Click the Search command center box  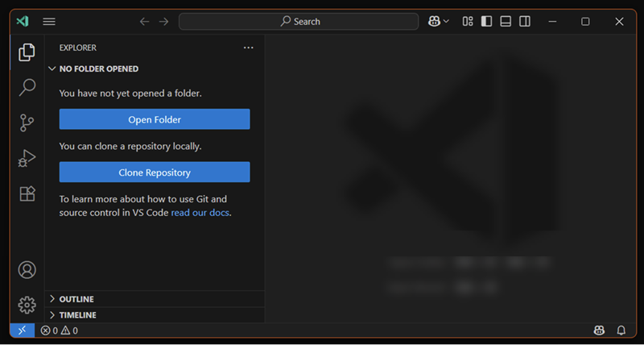pos(299,22)
